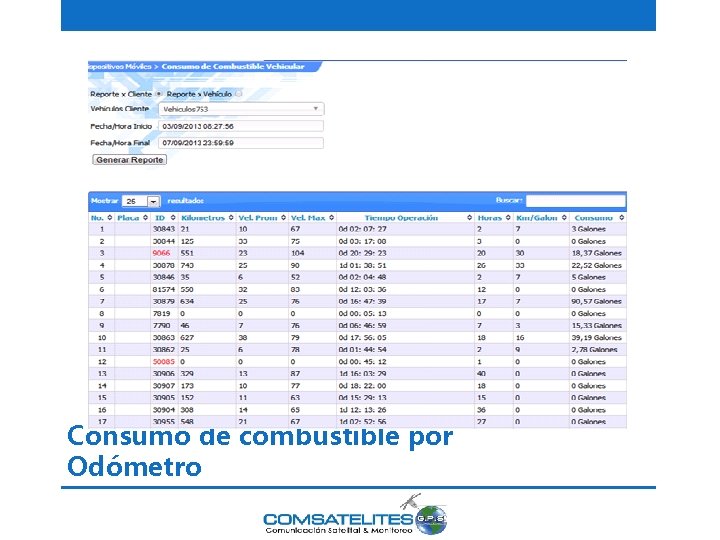This screenshot has height=540, width=720.
Task: Click the ID cell 30879
Action: 163,301
